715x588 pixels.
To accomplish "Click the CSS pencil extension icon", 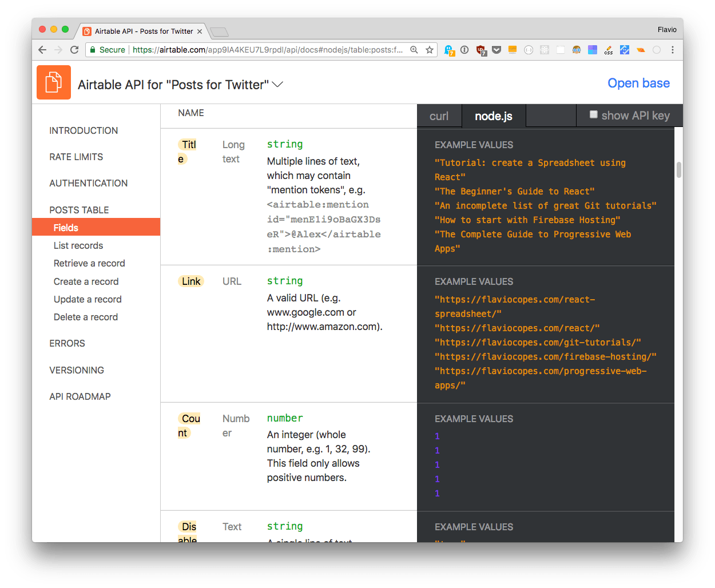I will click(608, 50).
